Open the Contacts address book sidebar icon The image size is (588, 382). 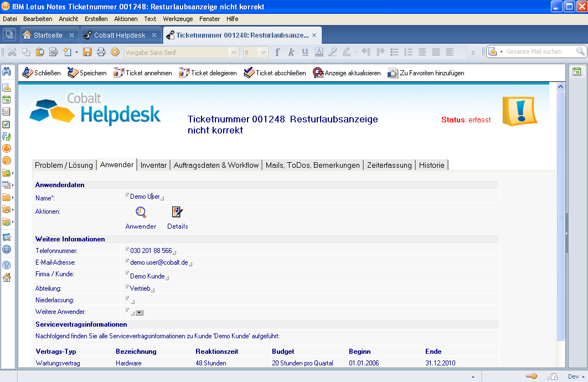(x=7, y=112)
